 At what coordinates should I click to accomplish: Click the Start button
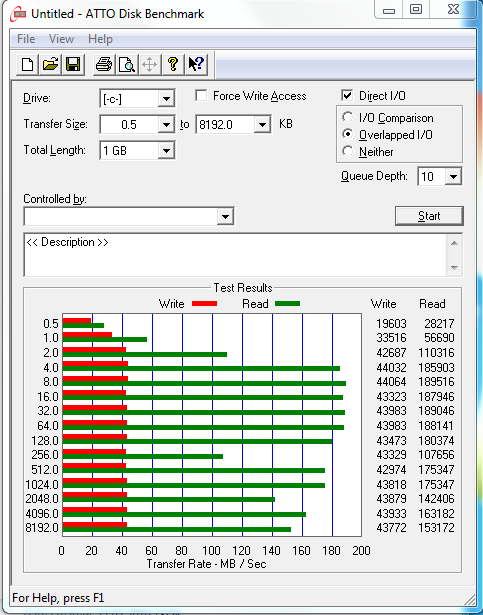tap(429, 216)
